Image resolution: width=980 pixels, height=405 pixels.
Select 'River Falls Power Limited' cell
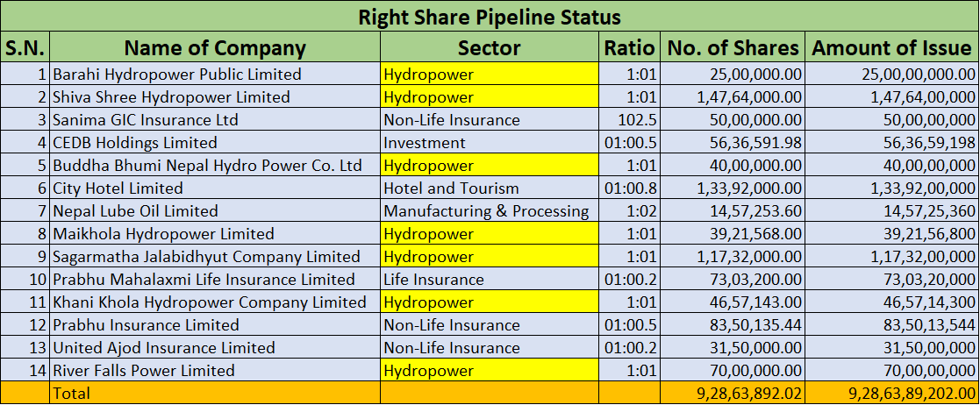[215, 370]
